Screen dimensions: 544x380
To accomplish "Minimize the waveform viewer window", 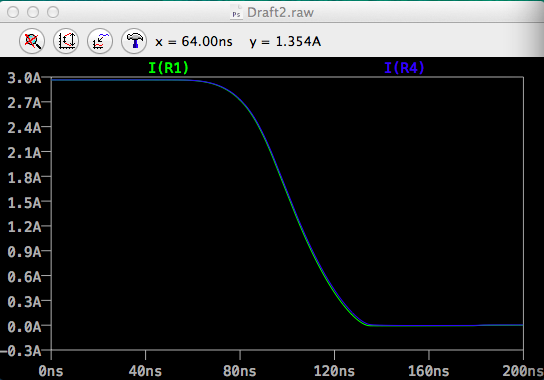I will (33, 12).
